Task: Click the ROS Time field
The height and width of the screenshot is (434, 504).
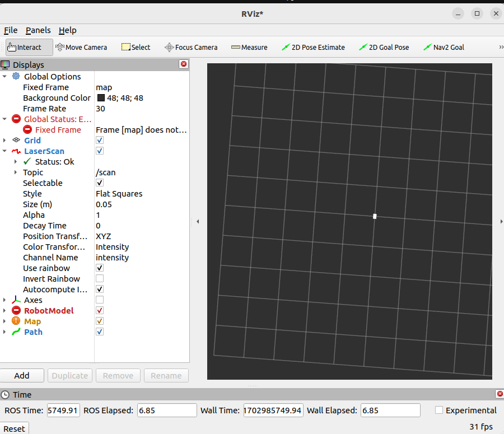Action: [x=63, y=410]
